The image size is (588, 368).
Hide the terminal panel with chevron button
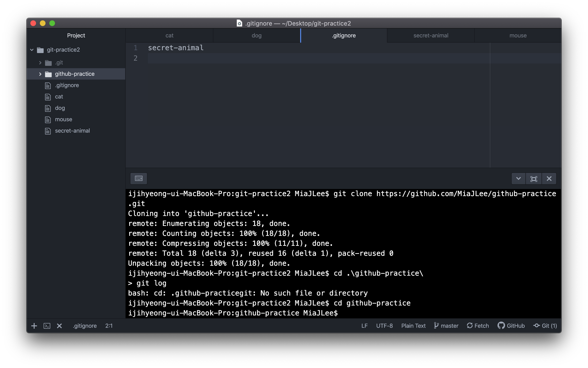[x=518, y=179]
